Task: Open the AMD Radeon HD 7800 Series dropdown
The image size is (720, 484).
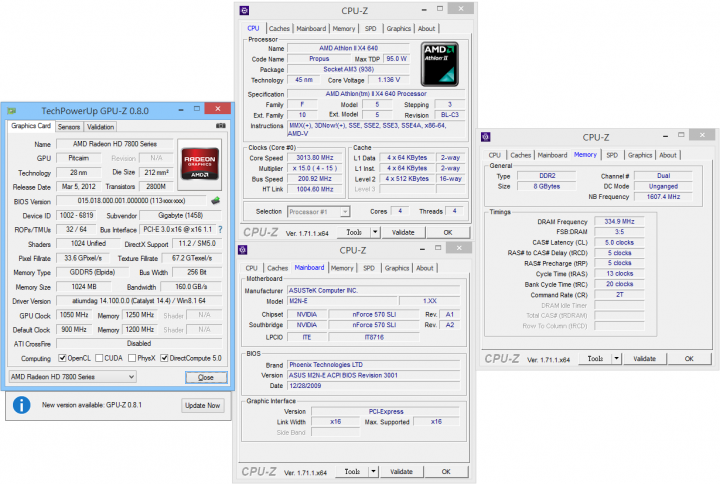Action: pos(73,377)
